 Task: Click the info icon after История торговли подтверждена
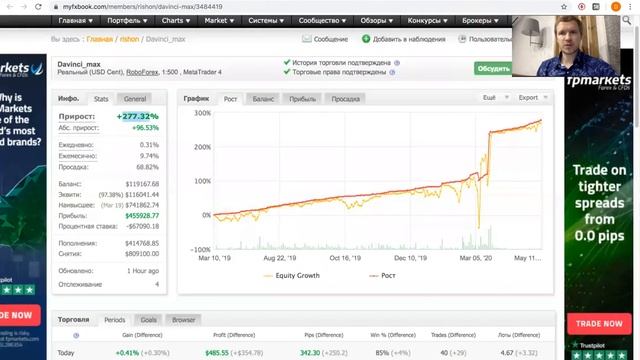pos(397,63)
